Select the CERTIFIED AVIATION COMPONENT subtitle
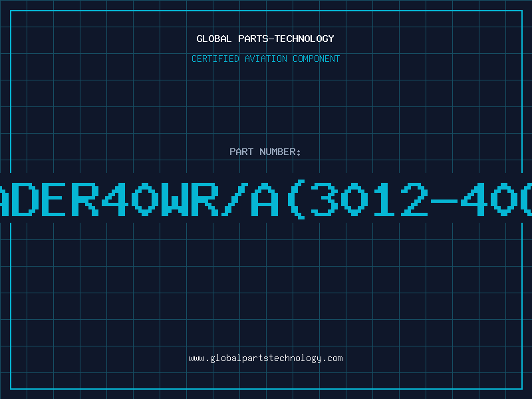Image resolution: width=532 pixels, height=399 pixels. point(265,59)
